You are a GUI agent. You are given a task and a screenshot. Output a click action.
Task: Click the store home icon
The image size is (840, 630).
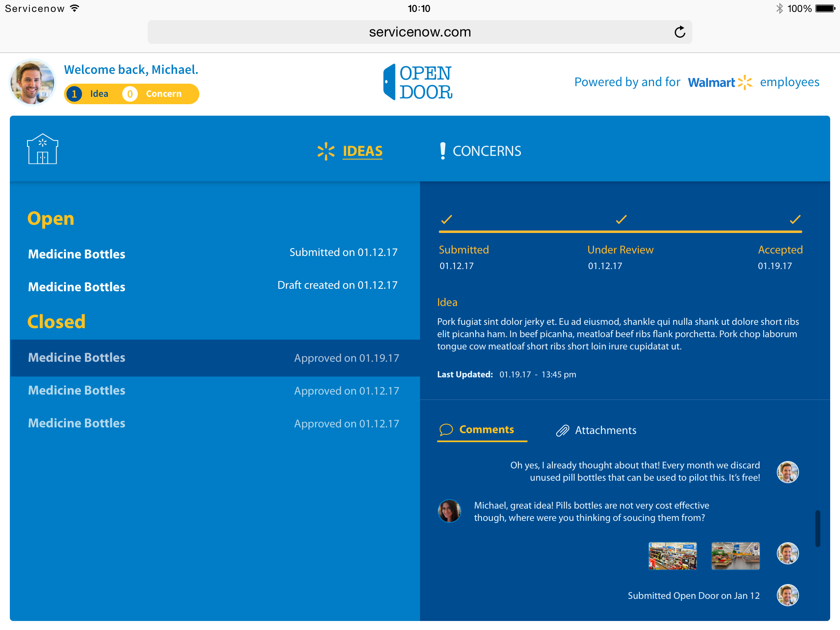pos(42,149)
